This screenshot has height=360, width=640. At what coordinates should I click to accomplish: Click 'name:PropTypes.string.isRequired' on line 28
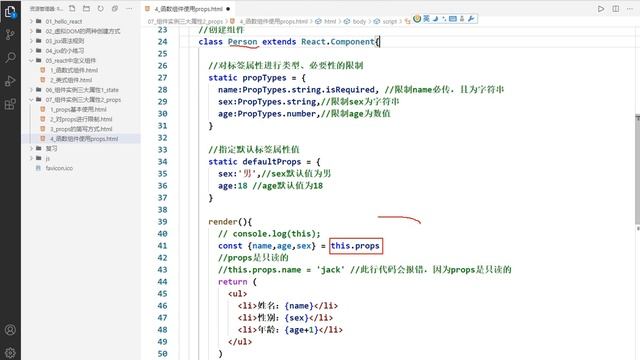pos(296,89)
